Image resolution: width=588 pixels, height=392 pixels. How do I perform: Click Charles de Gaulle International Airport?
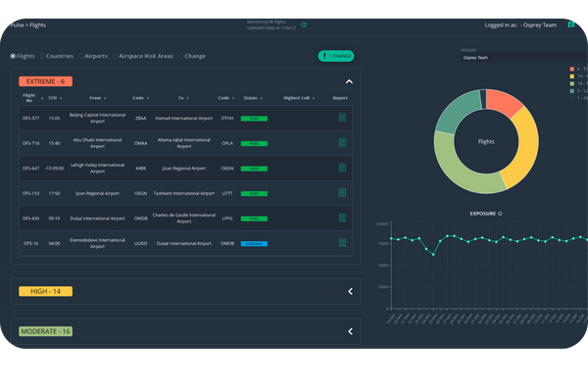(x=184, y=219)
